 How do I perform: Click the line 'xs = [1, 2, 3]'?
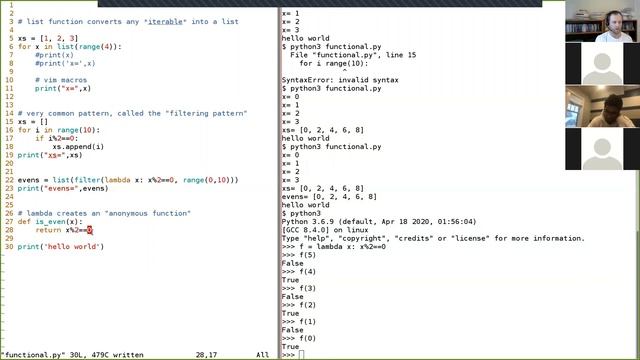click(x=48, y=38)
